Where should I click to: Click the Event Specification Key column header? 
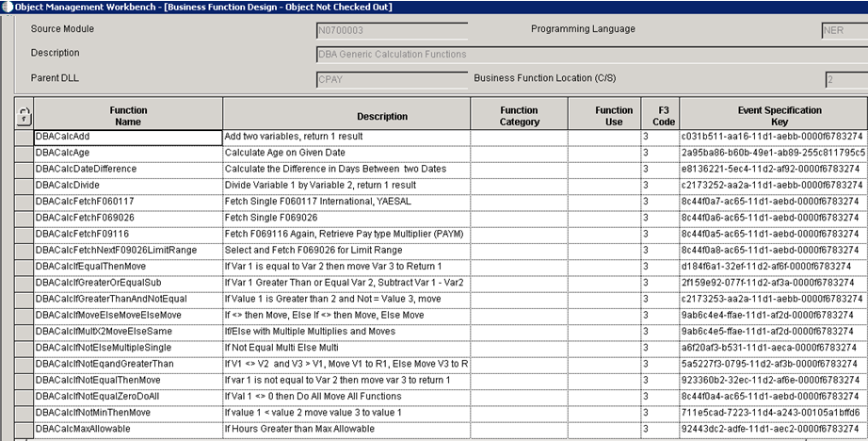774,114
